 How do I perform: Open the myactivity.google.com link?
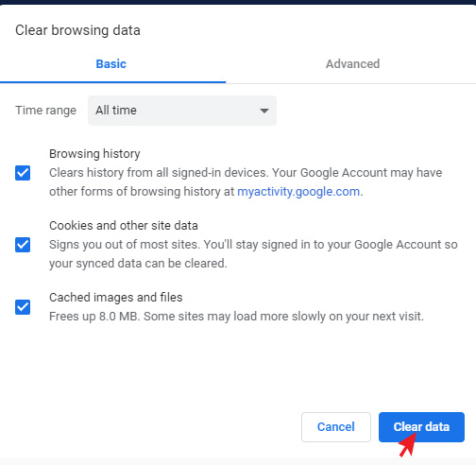click(x=298, y=192)
